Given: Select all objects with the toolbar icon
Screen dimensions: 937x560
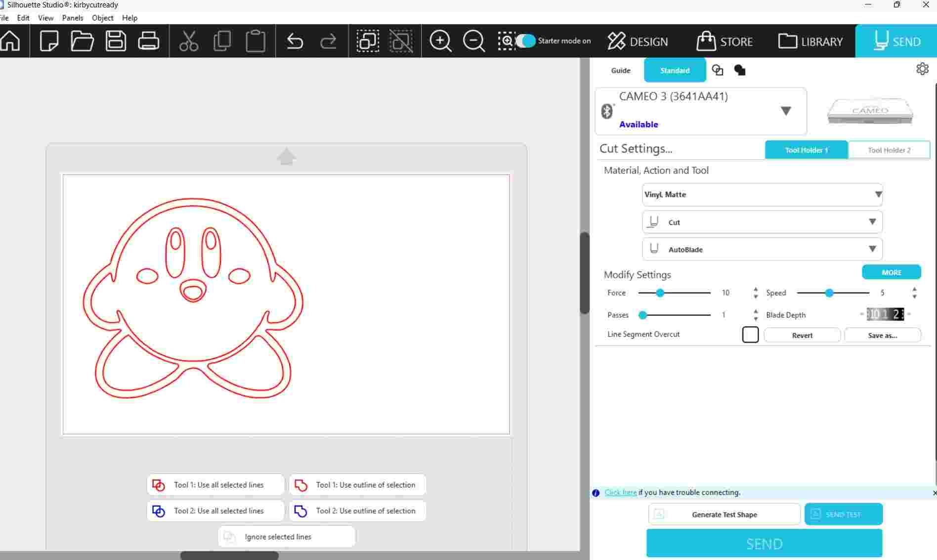Looking at the screenshot, I should pyautogui.click(x=368, y=41).
